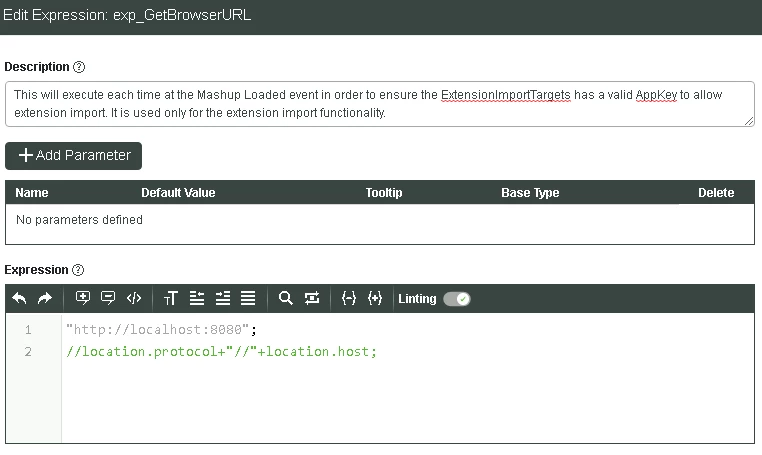The image size is (762, 455).
Task: Click the 'No parameters defined' text
Action: coord(79,220)
